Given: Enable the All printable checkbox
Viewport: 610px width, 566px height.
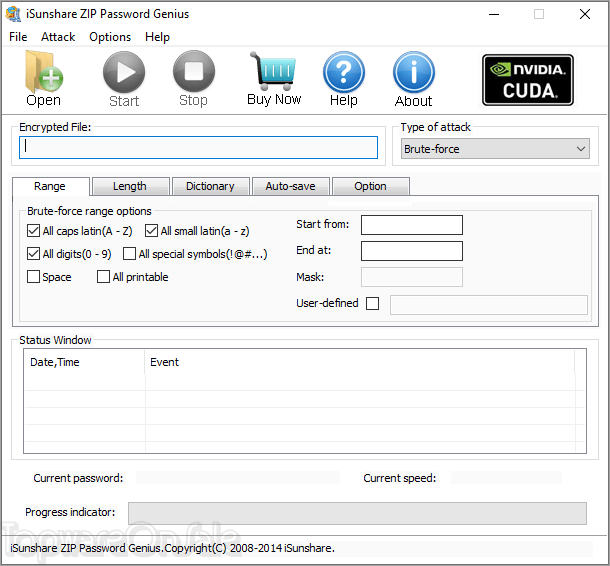Looking at the screenshot, I should tap(103, 277).
